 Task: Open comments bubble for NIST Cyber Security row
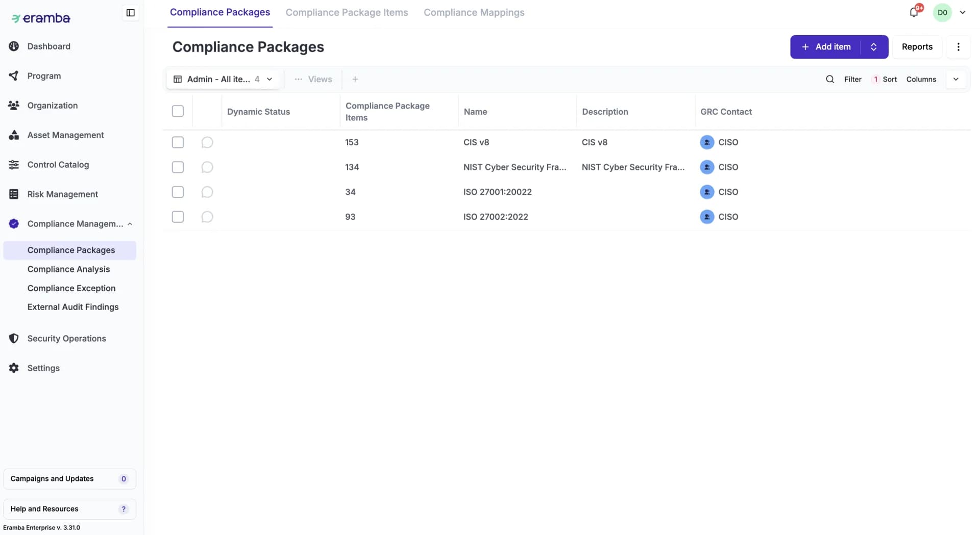point(207,167)
